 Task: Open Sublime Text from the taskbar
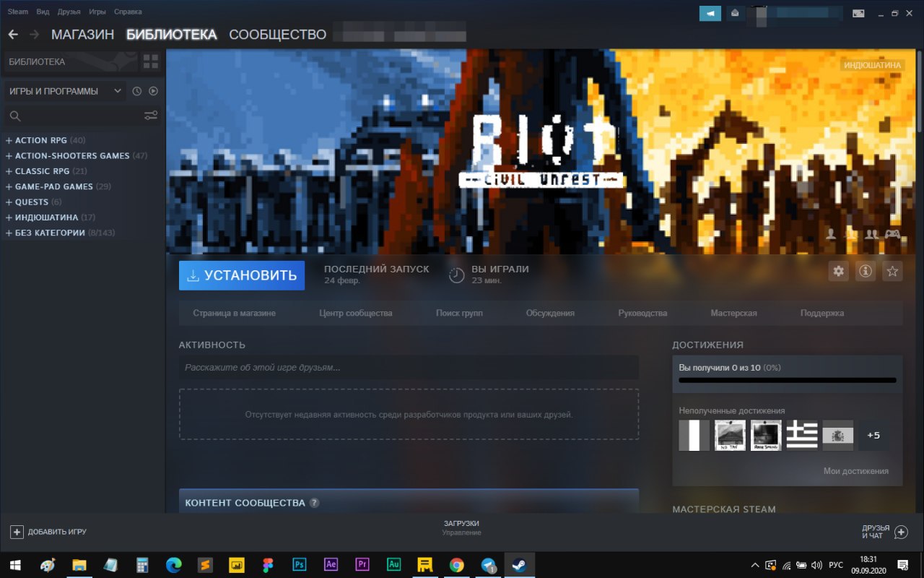click(205, 564)
